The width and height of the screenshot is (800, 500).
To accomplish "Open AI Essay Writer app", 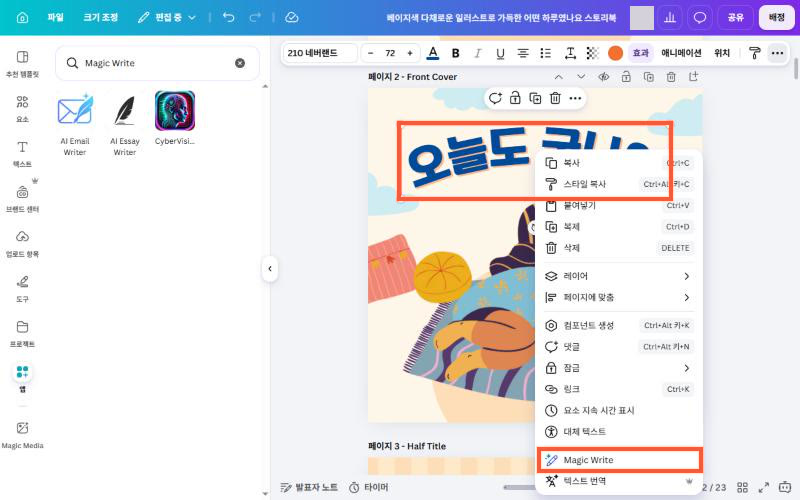I will tap(125, 124).
